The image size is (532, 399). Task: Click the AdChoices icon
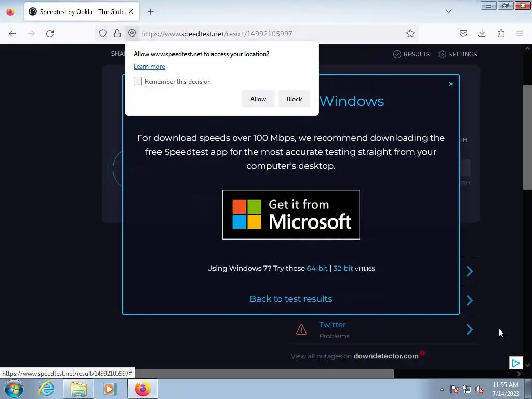(516, 363)
